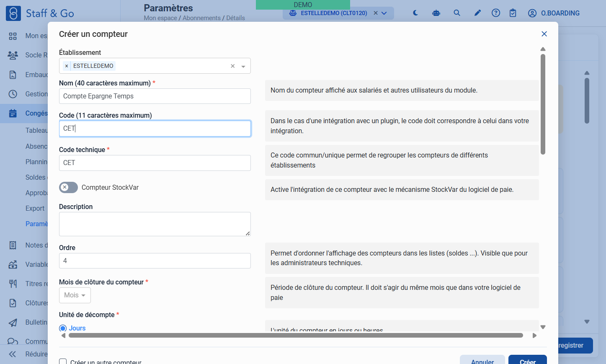The height and width of the screenshot is (364, 606).
Task: Open Abonnements breadcrumb link
Action: tap(201, 18)
